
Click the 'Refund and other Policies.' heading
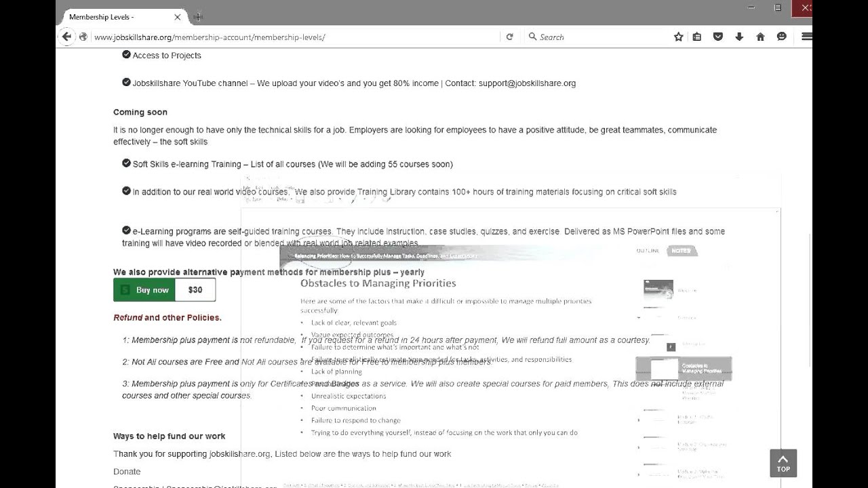click(167, 317)
